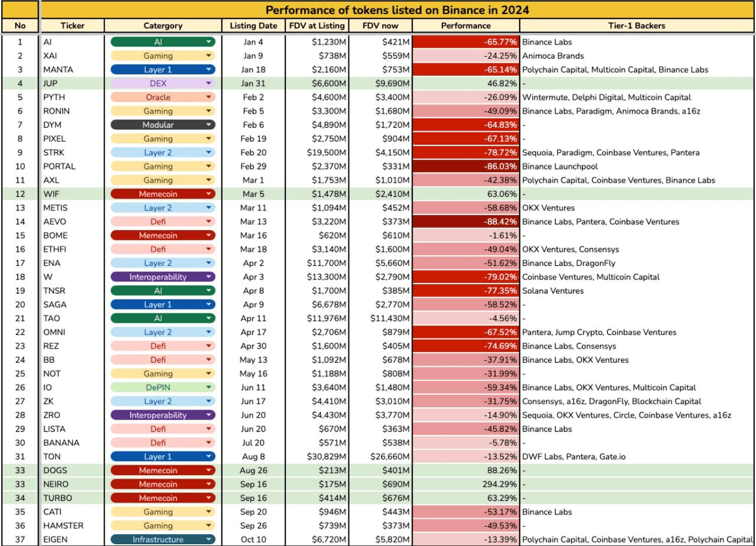Select the Feb 29 listing date cell

tap(254, 166)
